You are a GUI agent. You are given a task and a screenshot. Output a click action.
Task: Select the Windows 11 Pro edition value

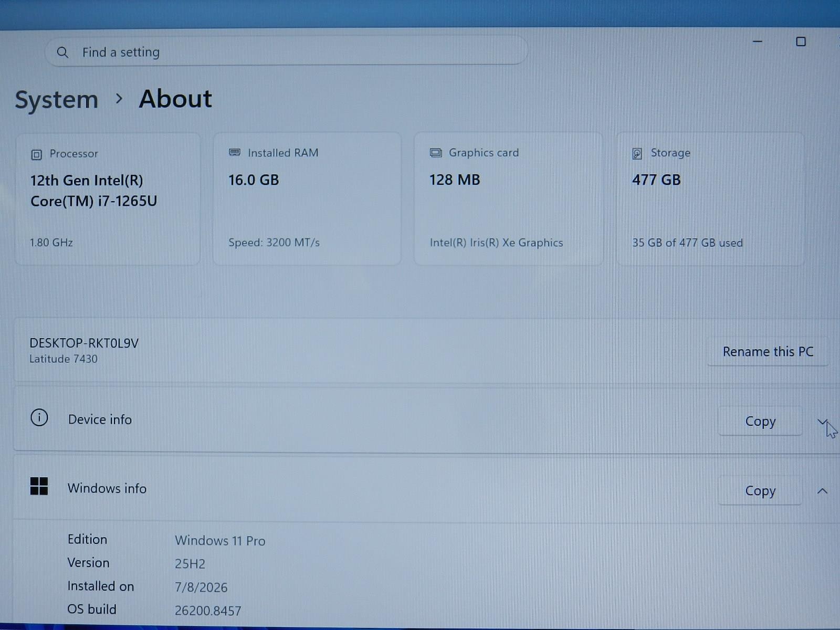(x=220, y=541)
